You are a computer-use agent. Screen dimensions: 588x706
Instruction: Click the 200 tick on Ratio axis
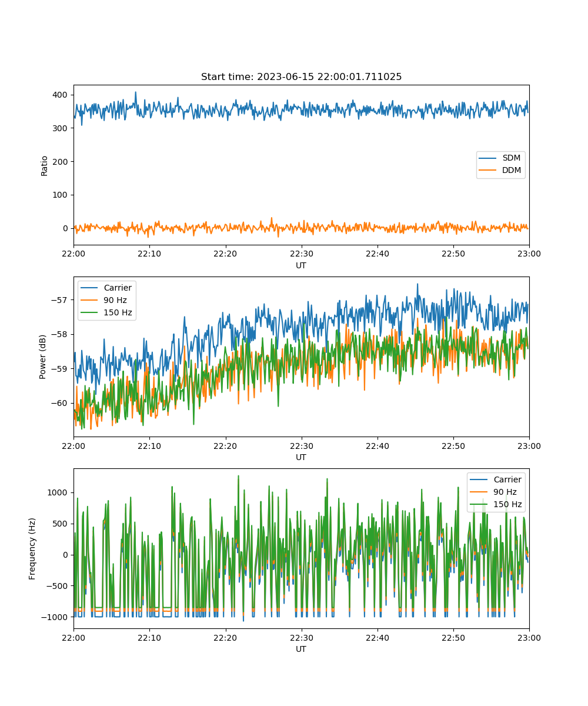tap(61, 162)
